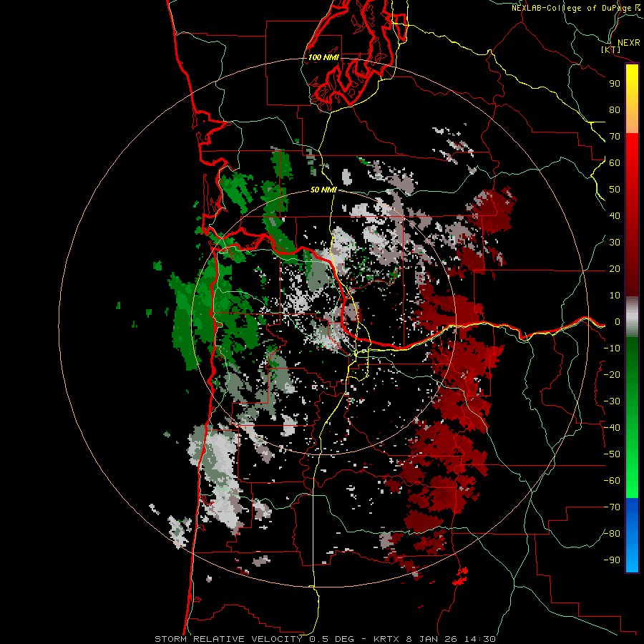The image size is (644, 644).
Task: Click the 50 value on the velocity scale
Action: [615, 190]
